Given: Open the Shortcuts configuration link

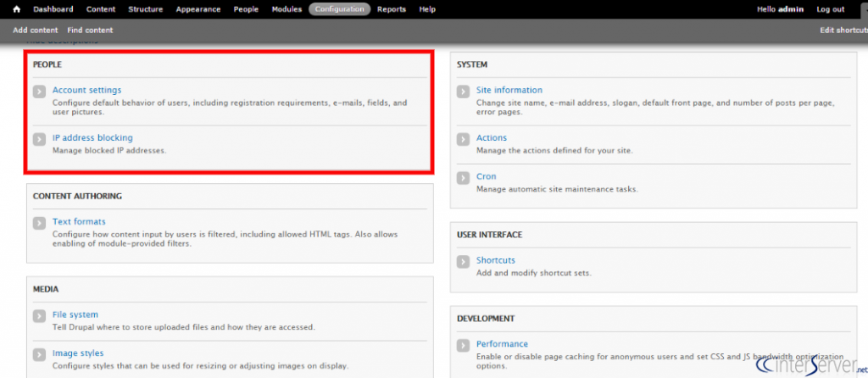Looking at the screenshot, I should click(x=495, y=260).
